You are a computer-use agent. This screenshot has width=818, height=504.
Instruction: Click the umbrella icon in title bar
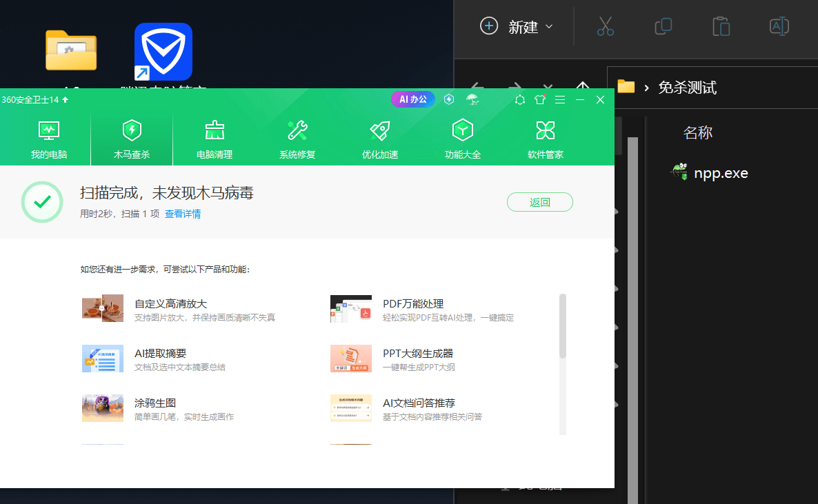tap(472, 99)
